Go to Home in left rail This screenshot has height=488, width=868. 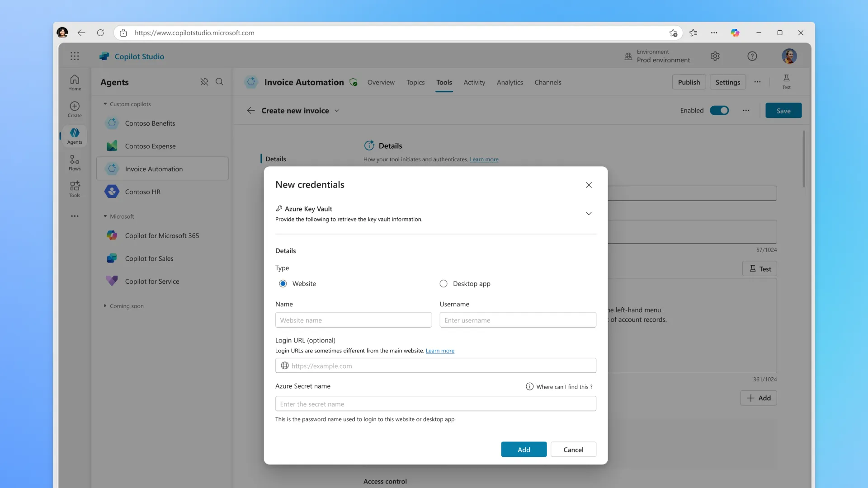pyautogui.click(x=75, y=83)
